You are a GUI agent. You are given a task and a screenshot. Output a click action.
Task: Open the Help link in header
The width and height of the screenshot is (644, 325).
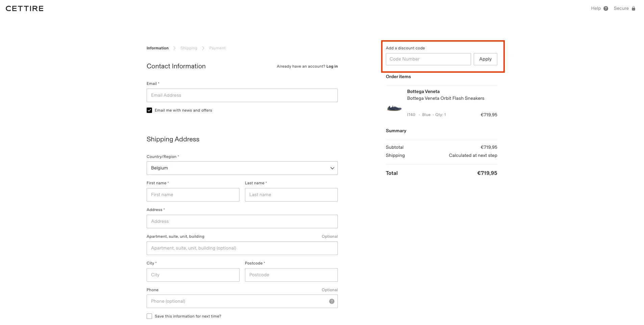click(x=596, y=8)
